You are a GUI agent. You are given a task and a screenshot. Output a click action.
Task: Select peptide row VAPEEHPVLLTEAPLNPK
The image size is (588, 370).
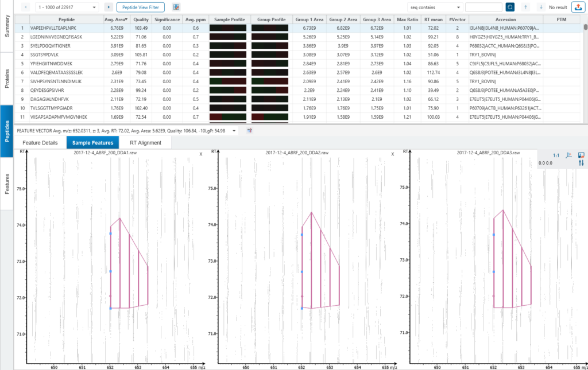click(x=299, y=28)
